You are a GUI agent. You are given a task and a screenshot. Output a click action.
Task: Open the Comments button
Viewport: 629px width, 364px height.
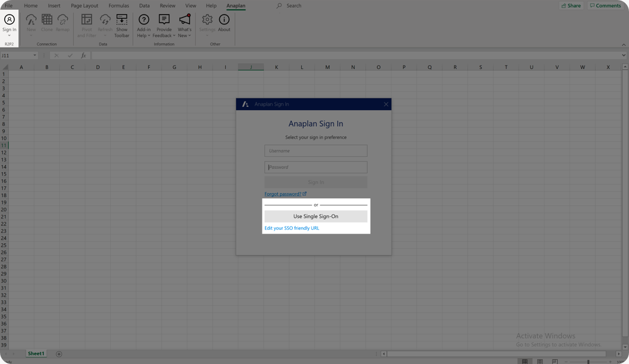click(605, 6)
